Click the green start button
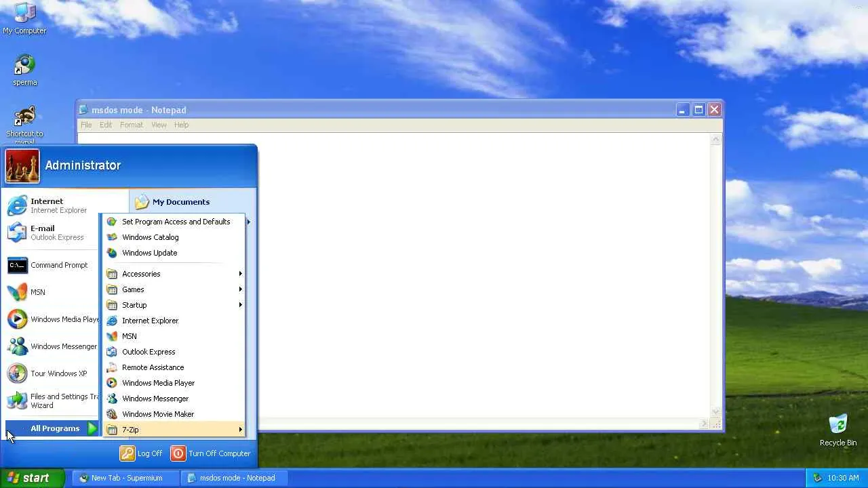Image resolution: width=868 pixels, height=488 pixels. 33,478
